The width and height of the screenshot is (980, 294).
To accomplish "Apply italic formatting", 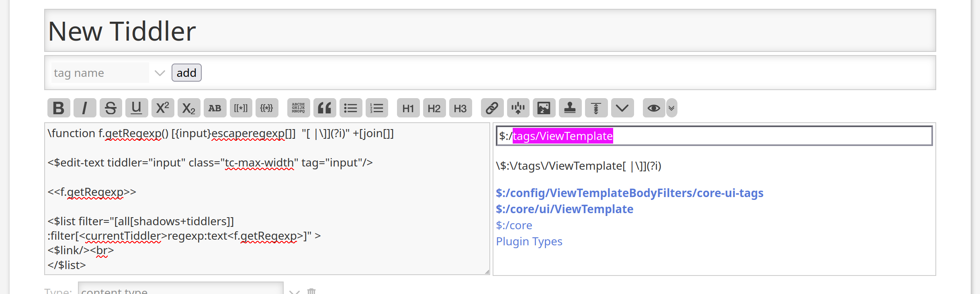I will pyautogui.click(x=84, y=108).
